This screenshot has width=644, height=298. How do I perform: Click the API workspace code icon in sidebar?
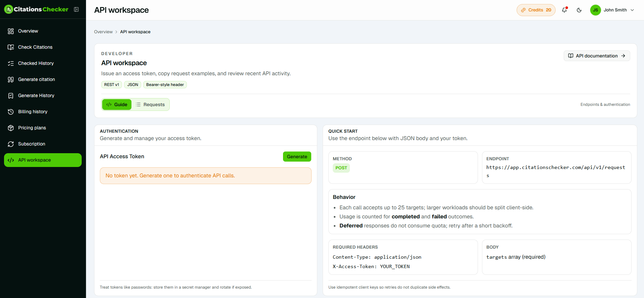click(11, 160)
